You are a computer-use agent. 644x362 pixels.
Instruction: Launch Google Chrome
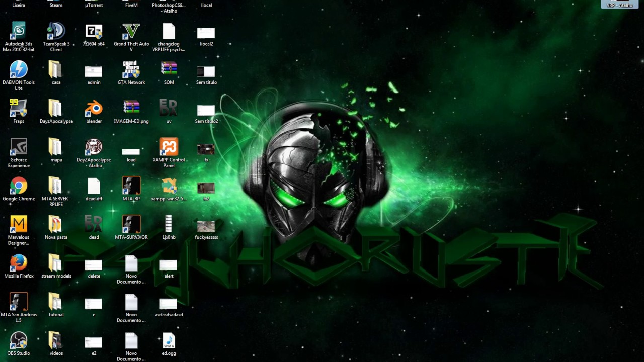tap(19, 186)
